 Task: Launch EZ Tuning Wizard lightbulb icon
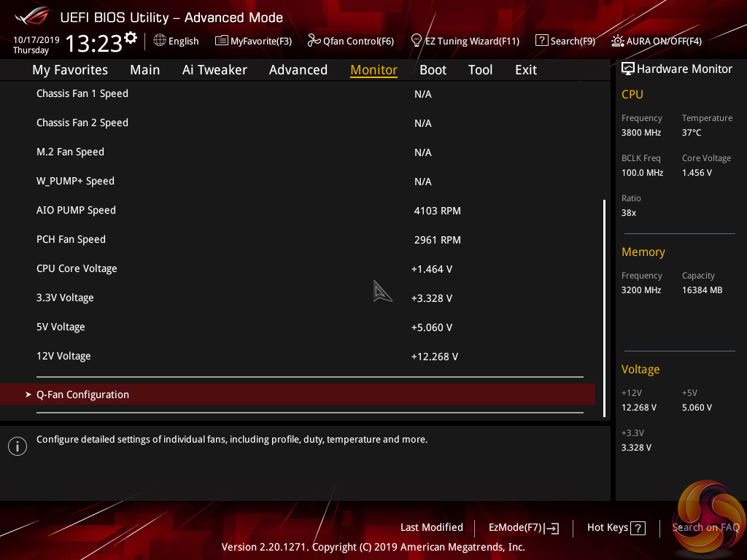(416, 41)
